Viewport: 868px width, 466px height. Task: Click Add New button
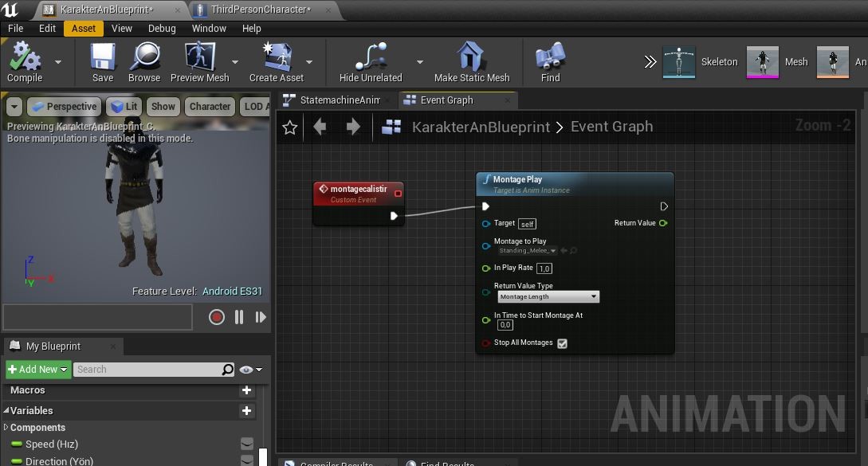(x=38, y=370)
